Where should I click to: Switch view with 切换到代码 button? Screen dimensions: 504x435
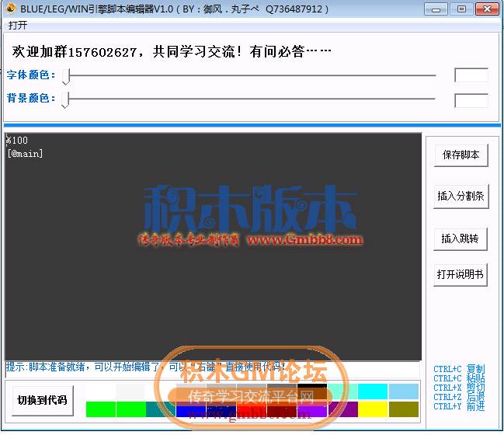pos(43,400)
